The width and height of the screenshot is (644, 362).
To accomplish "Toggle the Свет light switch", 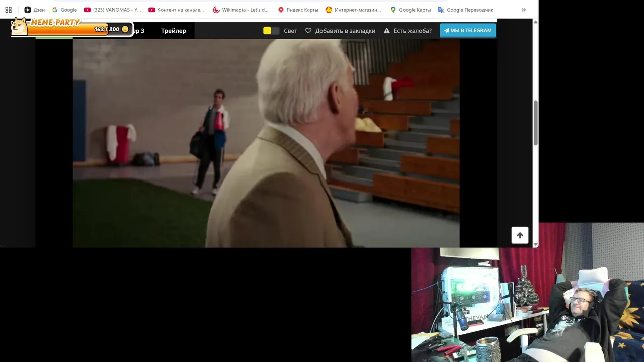I will (271, 31).
